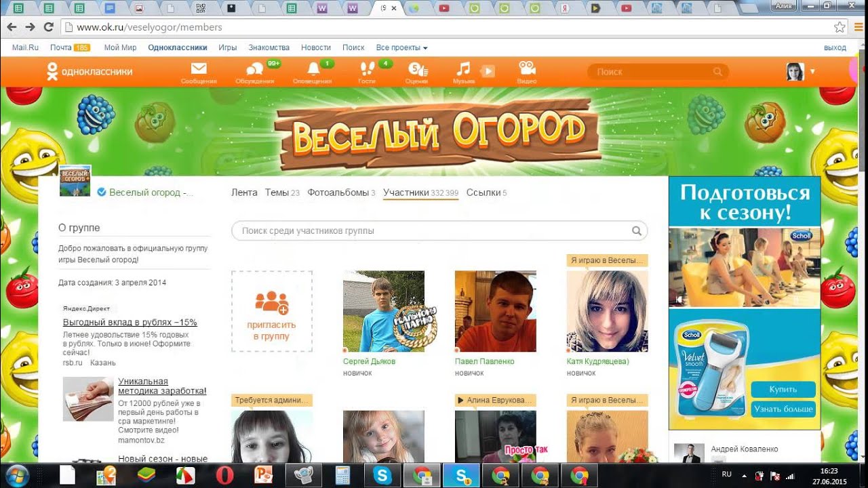Close the active browser tab

pos(394,9)
